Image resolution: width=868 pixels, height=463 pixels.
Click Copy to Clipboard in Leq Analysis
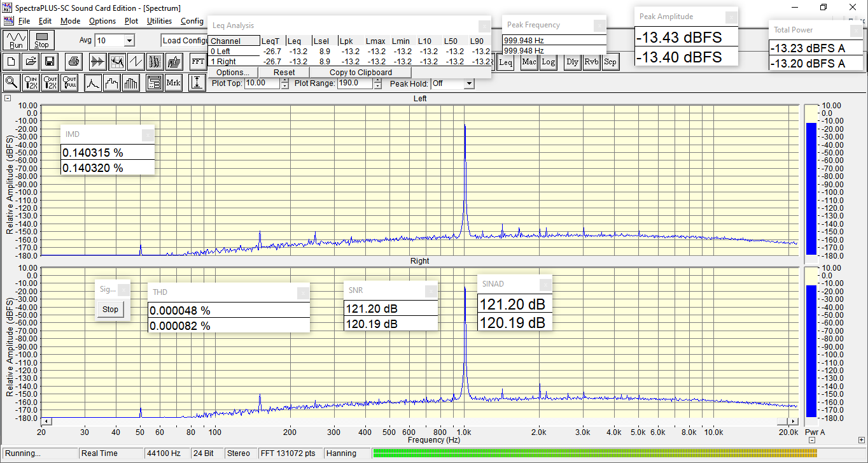coord(360,72)
